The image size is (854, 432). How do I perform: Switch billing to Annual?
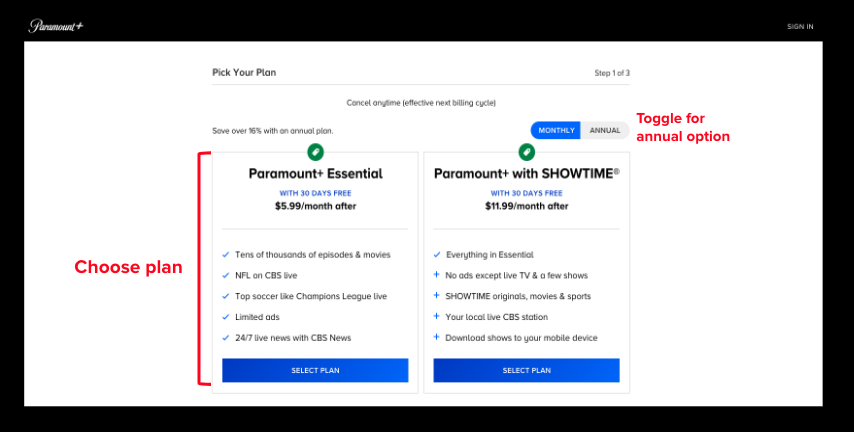[x=605, y=130]
